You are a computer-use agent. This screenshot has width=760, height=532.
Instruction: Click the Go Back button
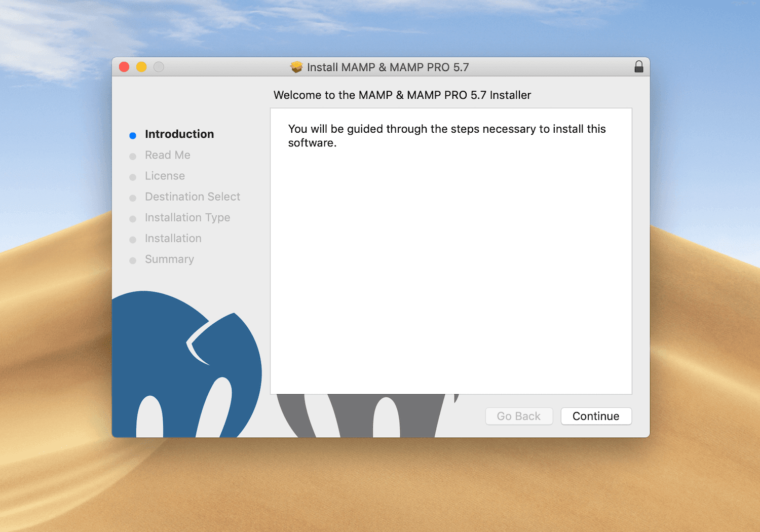pyautogui.click(x=519, y=416)
